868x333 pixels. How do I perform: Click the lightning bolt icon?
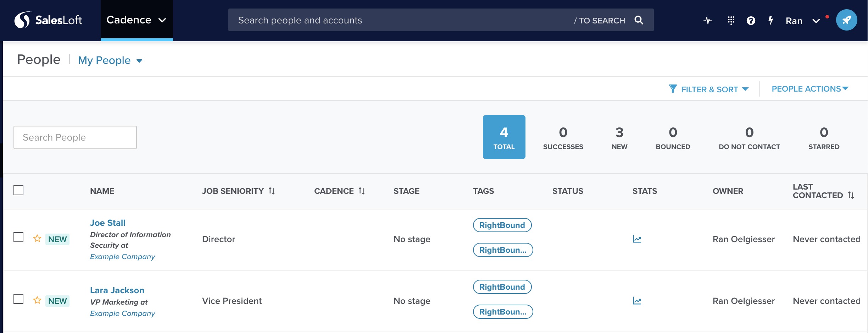point(771,21)
